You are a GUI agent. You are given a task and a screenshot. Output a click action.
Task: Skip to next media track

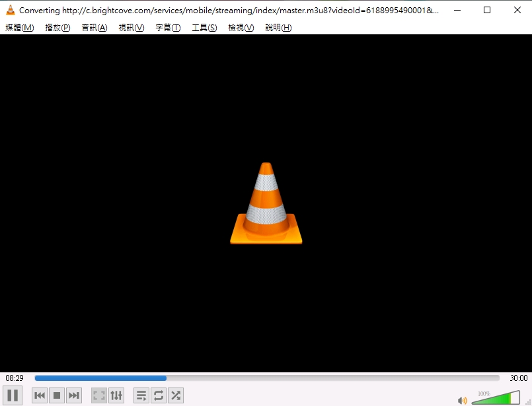pyautogui.click(x=74, y=395)
